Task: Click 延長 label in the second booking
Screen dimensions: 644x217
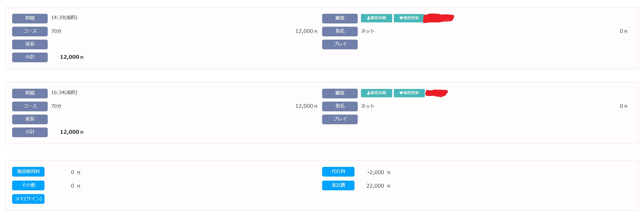Action: click(x=30, y=119)
